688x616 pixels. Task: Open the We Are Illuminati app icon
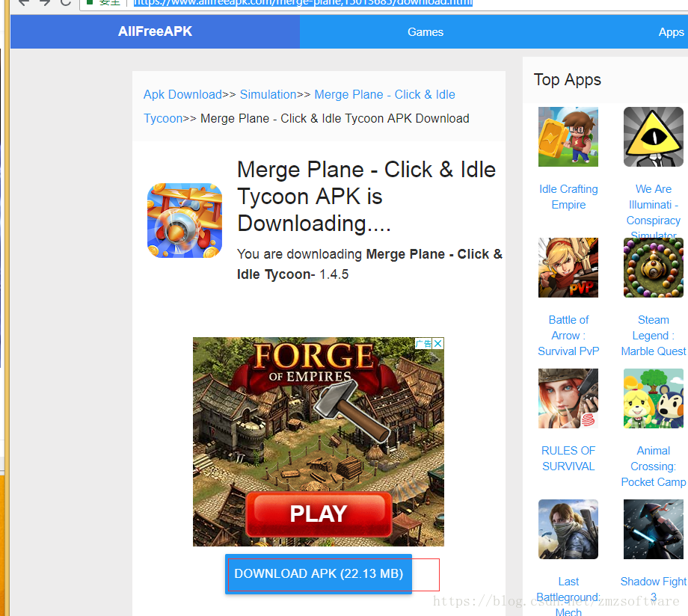click(x=654, y=137)
